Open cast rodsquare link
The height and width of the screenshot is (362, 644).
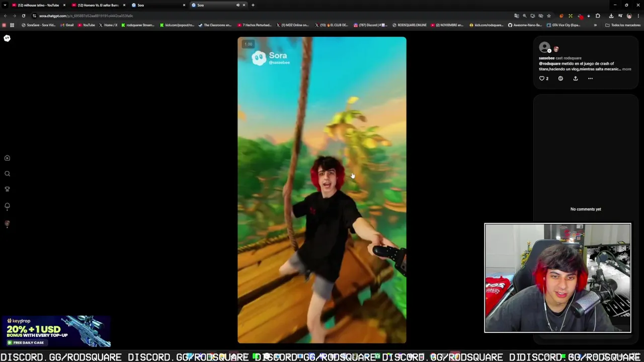click(569, 58)
